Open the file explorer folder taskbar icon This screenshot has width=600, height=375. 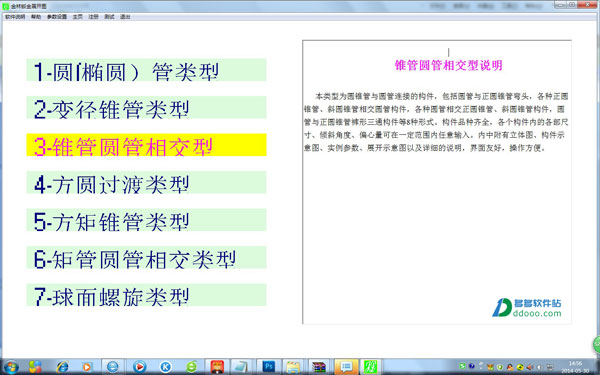(293, 367)
